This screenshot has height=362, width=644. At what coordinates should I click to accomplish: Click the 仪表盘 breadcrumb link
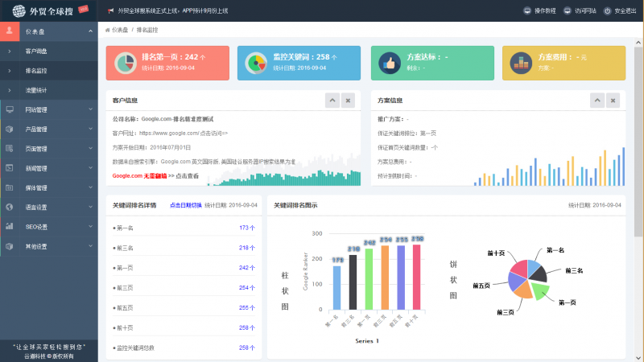click(x=119, y=30)
